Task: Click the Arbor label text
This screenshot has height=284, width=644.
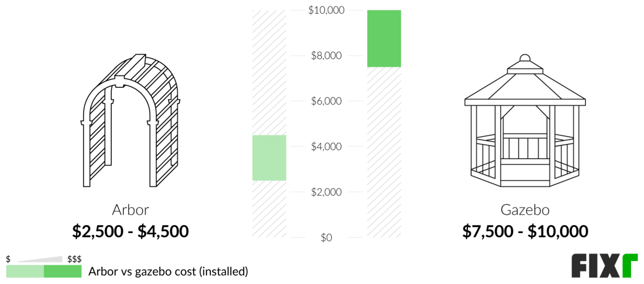Action: point(130,210)
